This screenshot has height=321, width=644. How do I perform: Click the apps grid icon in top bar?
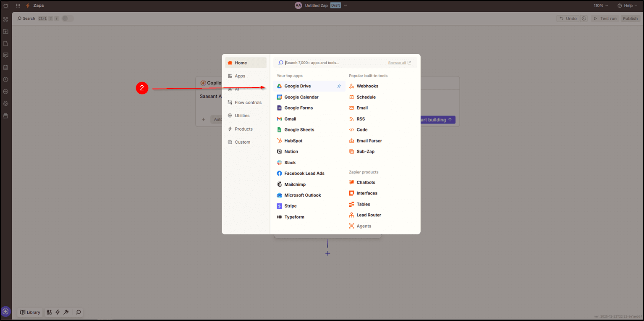[18, 5]
